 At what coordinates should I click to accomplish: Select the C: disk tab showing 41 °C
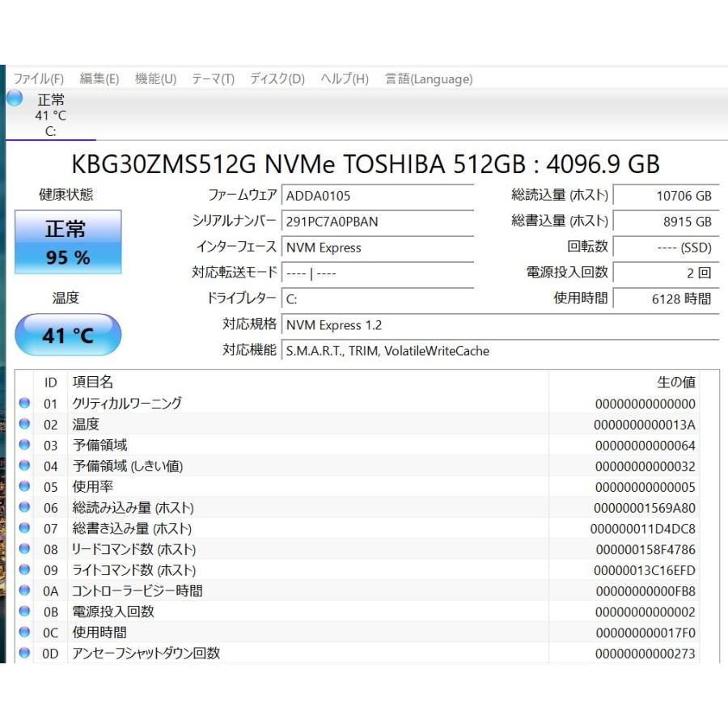[x=51, y=115]
